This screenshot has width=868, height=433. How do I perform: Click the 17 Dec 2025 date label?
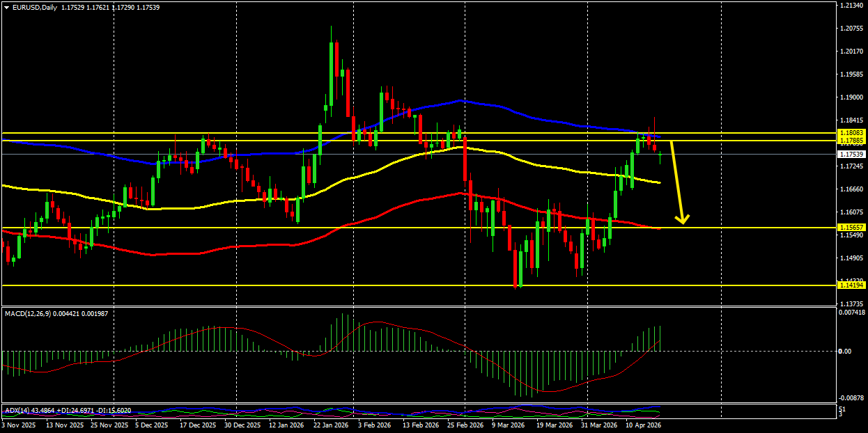coord(198,424)
